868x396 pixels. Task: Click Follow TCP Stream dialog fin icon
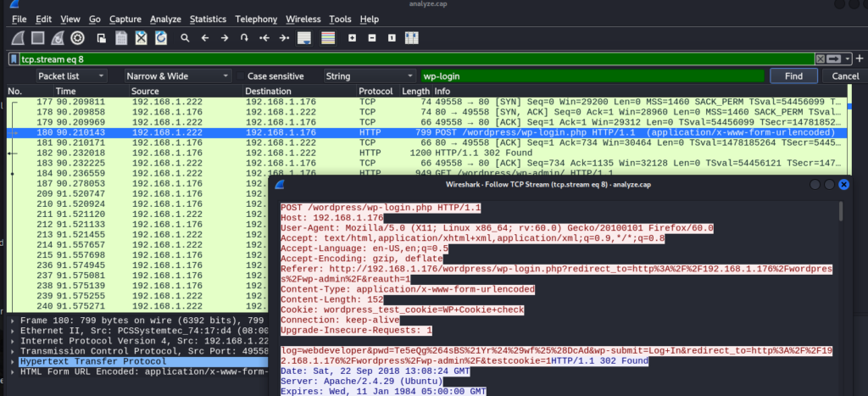point(280,184)
